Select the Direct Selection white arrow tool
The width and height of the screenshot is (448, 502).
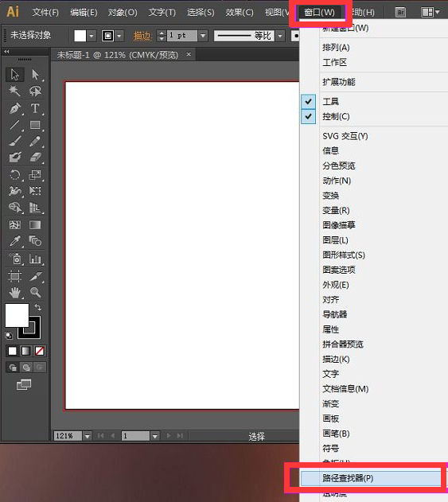(35, 75)
